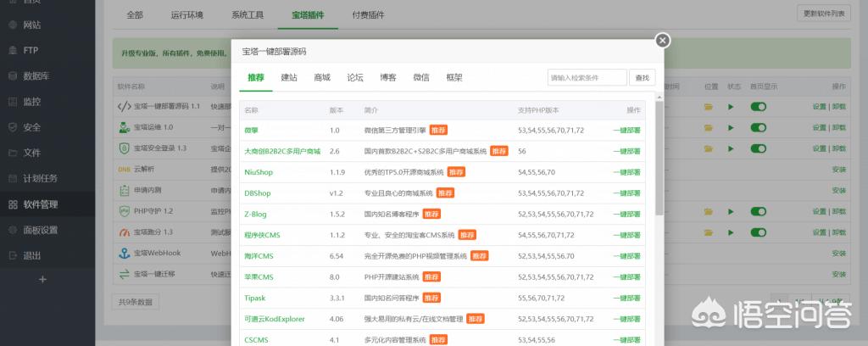Open folder location for 宝塔一键部署源码 row
The image size is (868, 346).
pos(708,107)
